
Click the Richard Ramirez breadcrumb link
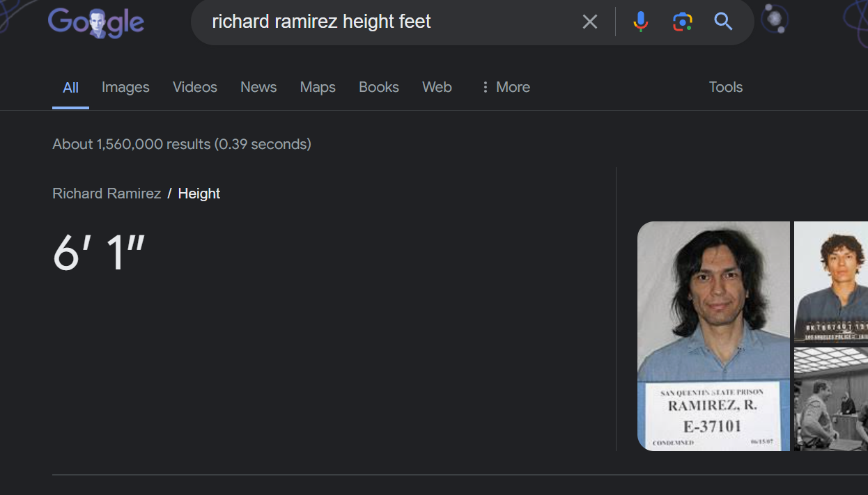pos(107,194)
